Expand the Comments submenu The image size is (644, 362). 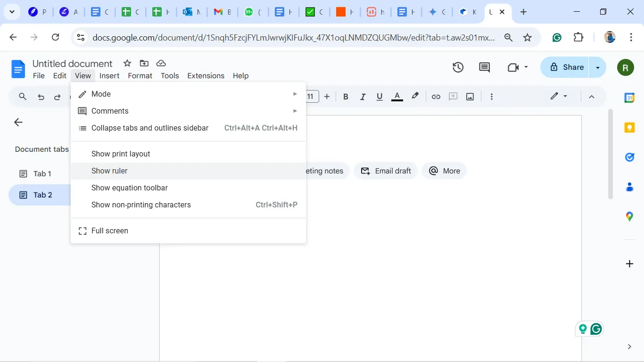tap(188, 111)
